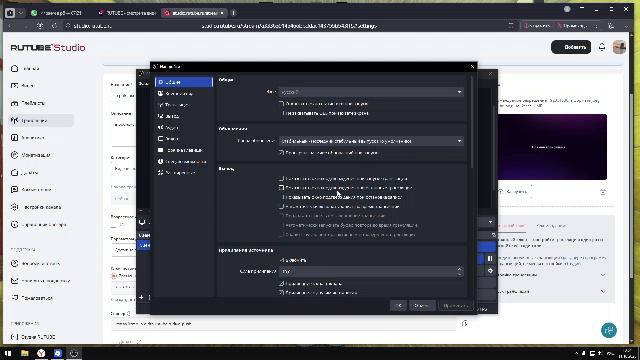Click RUTUBE Studio logo
This screenshot has height=360, width=640.
pos(48,47)
